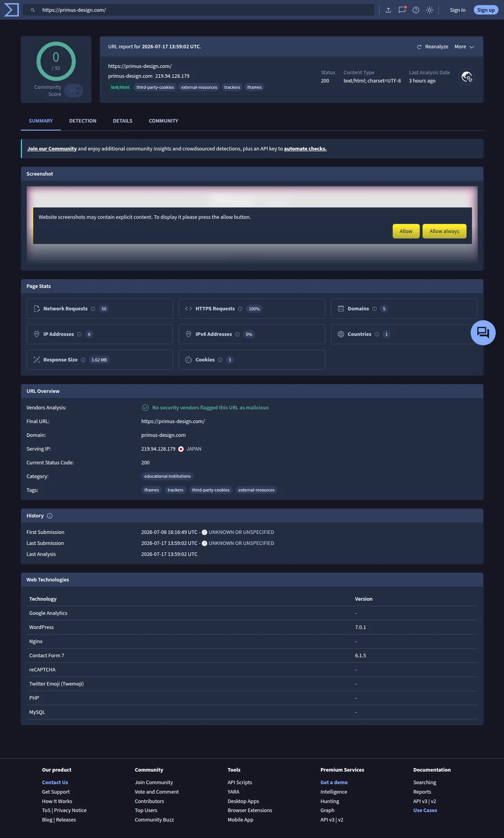The height and width of the screenshot is (838, 504).
Task: Click the iframes tag in URL Overview
Action: (152, 490)
